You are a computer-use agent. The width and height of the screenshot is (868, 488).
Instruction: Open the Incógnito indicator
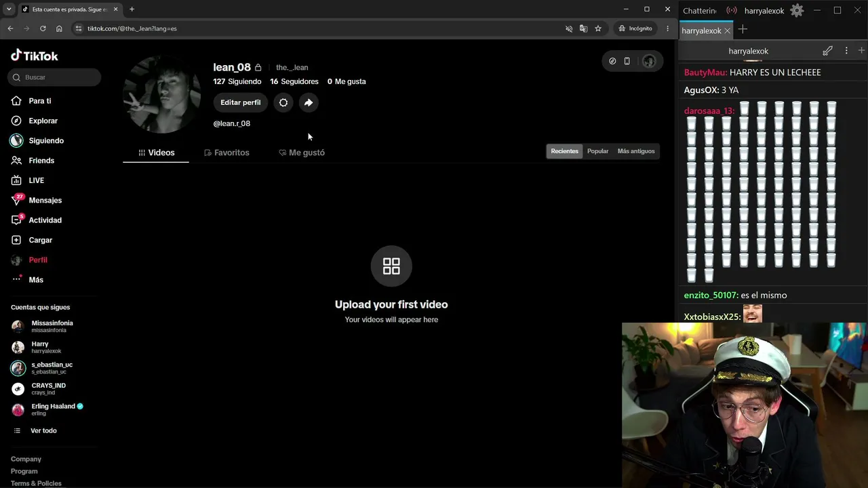(635, 28)
